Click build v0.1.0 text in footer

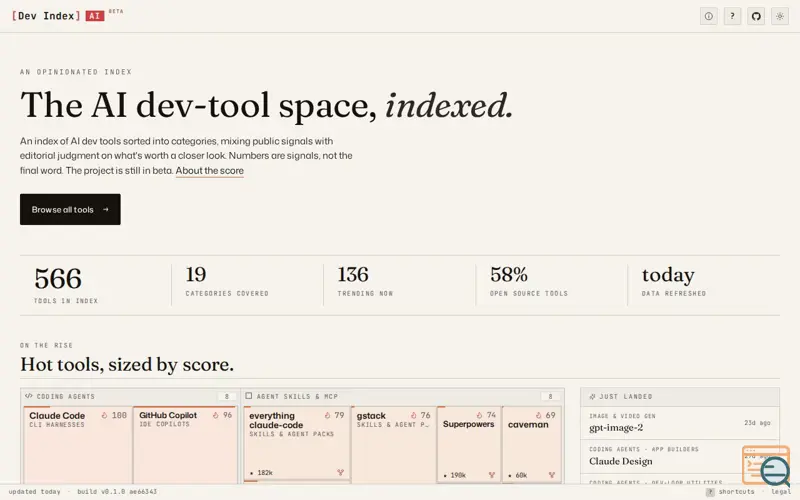pyautogui.click(x=117, y=492)
